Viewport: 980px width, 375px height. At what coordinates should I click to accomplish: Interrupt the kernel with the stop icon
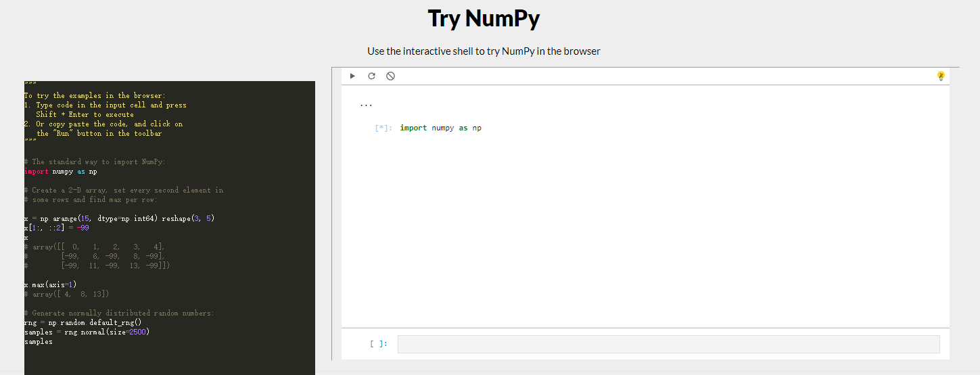pyautogui.click(x=390, y=76)
